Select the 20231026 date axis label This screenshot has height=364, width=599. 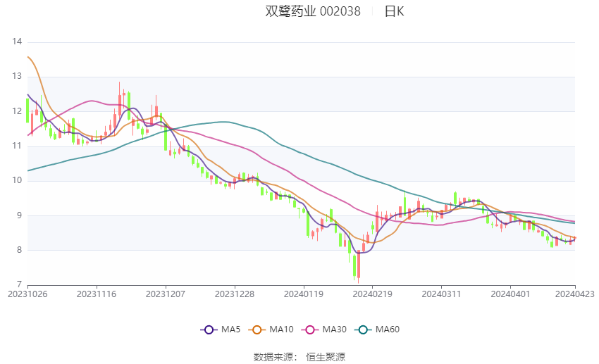pos(27,294)
